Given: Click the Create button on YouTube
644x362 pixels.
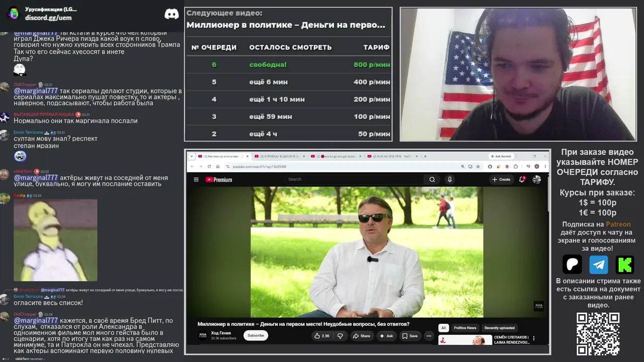Looking at the screenshot, I should click(501, 179).
